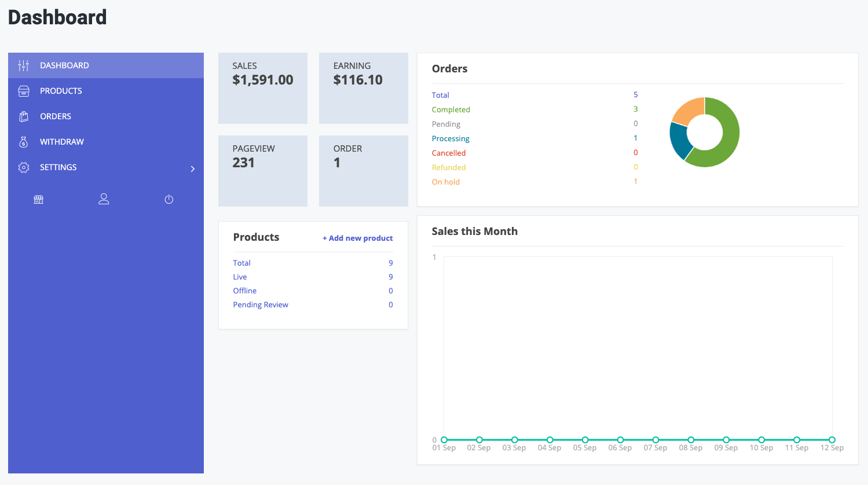Expand the Settings submenu chevron
Viewport: 868px width, 485px height.
[193, 169]
